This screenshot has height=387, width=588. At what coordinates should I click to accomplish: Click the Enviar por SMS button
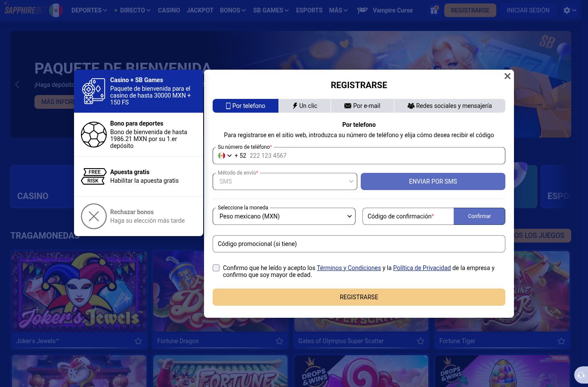[433, 181]
